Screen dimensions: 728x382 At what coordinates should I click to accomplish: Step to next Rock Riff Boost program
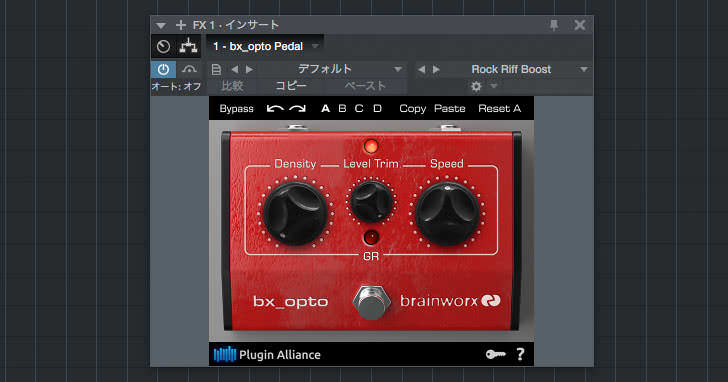[x=436, y=70]
